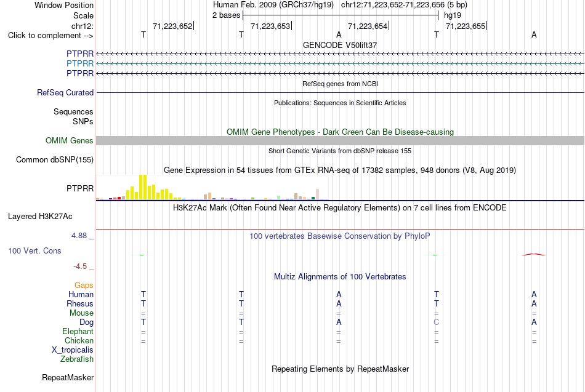The width and height of the screenshot is (585, 392).
Task: Select the Common dbSNP(155) track label
Action: point(55,159)
